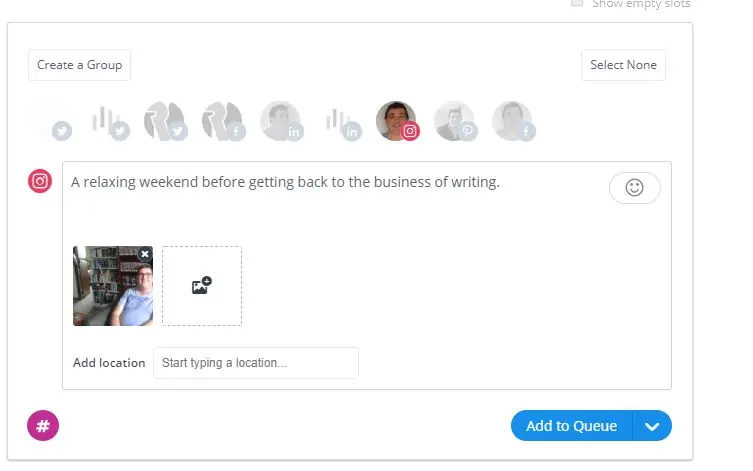Tick the Show empty slots checkbox
Screen dimensions: 753x471
577,3
